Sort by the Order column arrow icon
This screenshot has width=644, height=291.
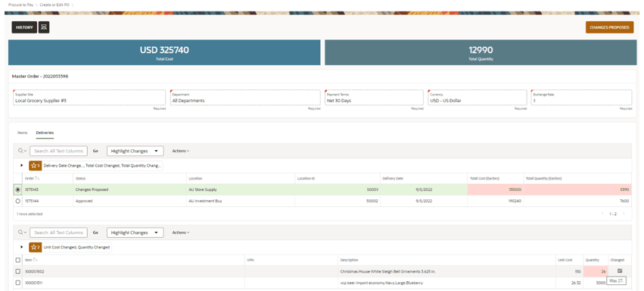(x=37, y=178)
